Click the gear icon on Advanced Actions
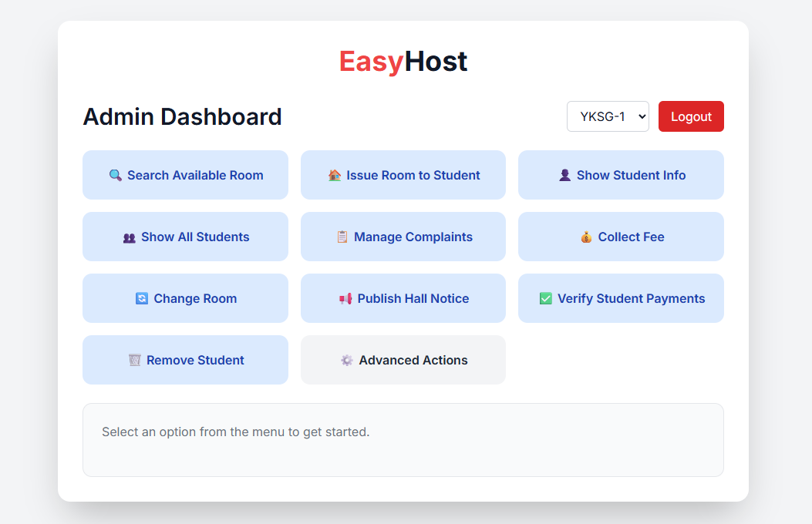Screen dimensions: 812x524 347,361
